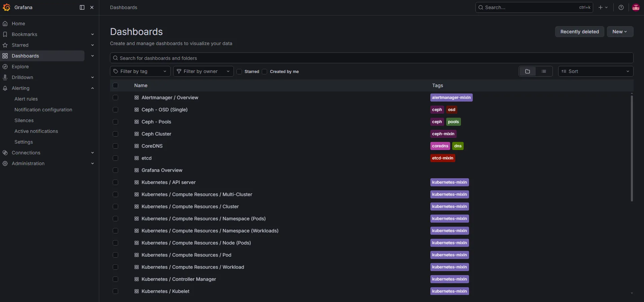The height and width of the screenshot is (302, 644).
Task: Click dashboard icon beside Ceph Cluster
Action: [x=137, y=134]
